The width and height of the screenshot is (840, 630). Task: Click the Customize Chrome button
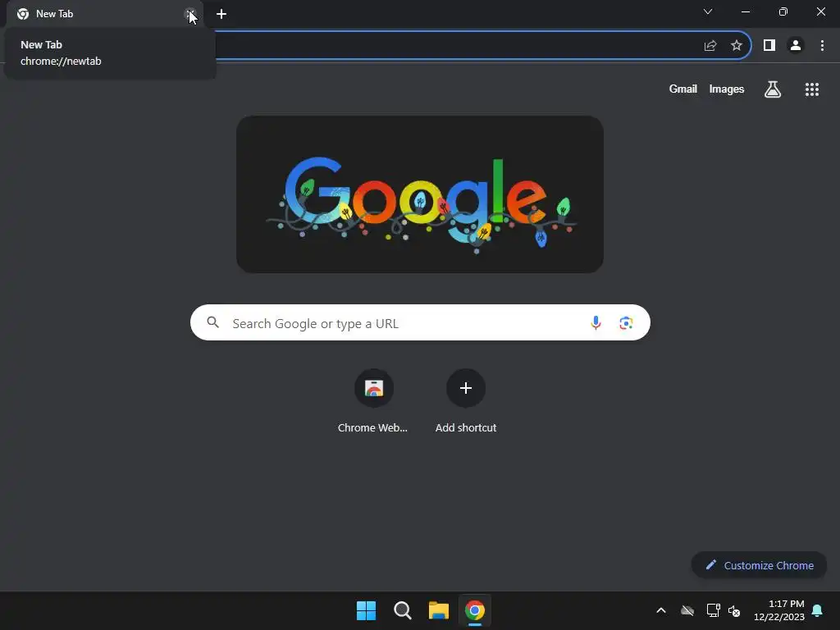click(x=759, y=565)
